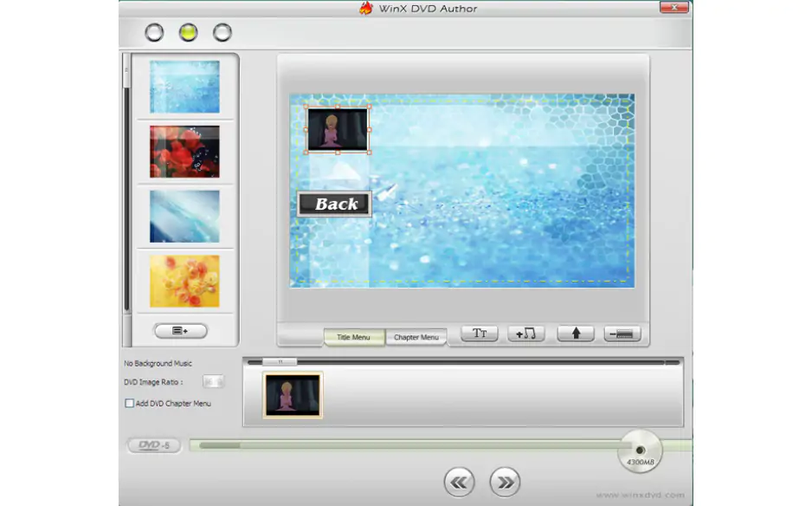Click the remove item button with minus icon
812x506 pixels.
pos(622,334)
